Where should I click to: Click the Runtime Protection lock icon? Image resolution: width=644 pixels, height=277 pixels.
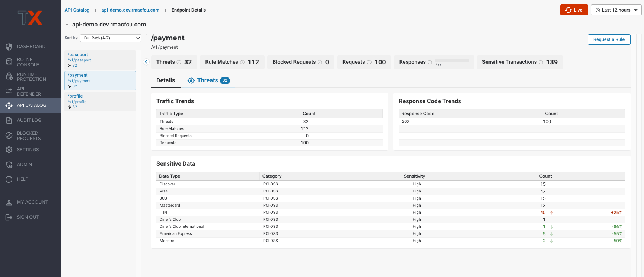9,77
